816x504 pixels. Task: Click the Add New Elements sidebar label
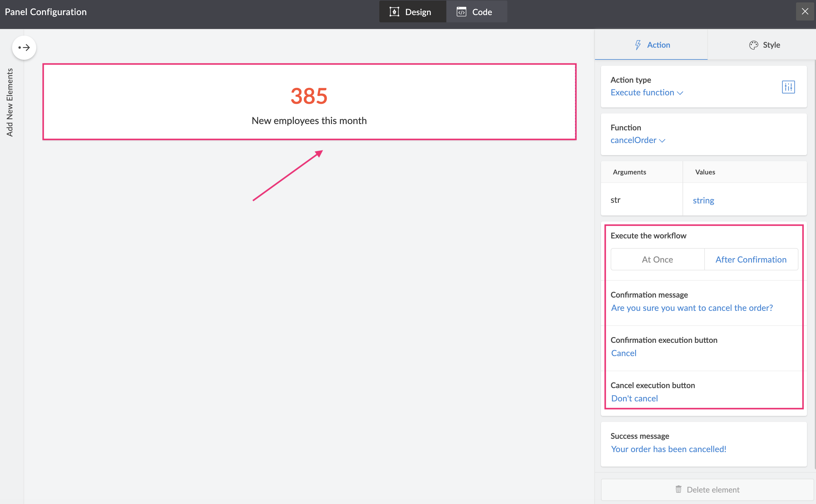coord(9,102)
